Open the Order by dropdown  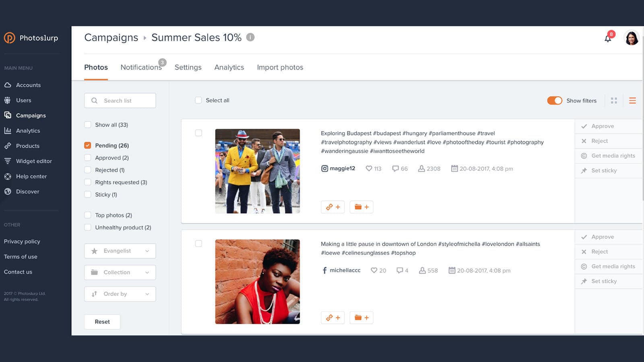tap(120, 294)
